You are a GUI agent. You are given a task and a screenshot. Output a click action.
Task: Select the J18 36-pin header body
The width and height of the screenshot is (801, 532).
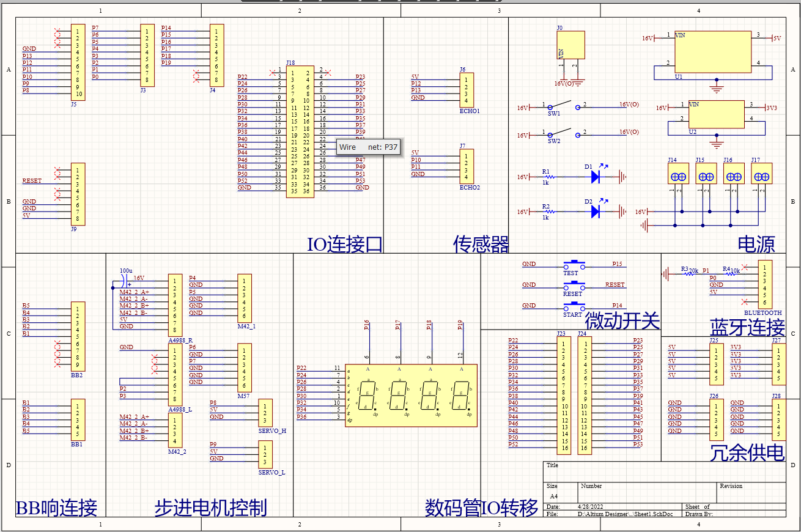pyautogui.click(x=300, y=131)
